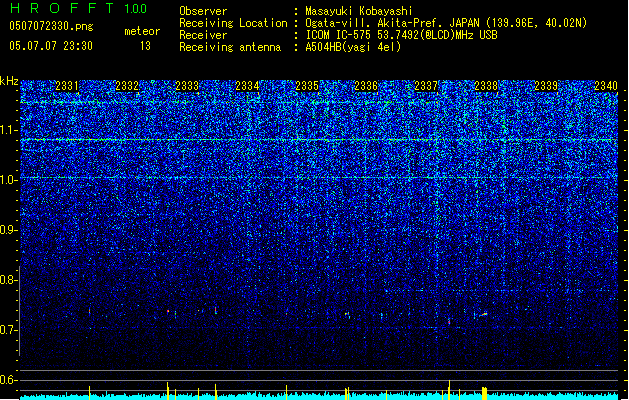
Task: Click the 2336 time marker
Action: [x=366, y=86]
